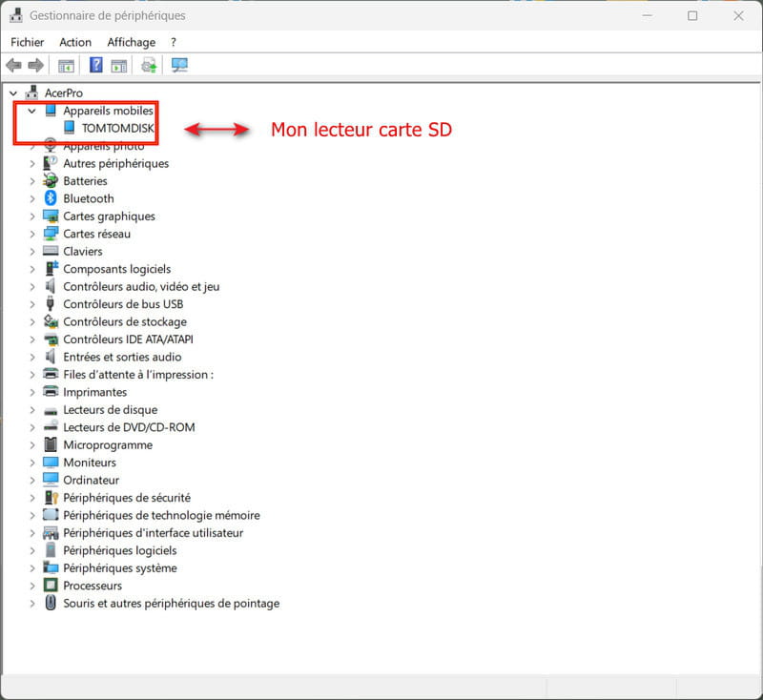This screenshot has height=700, width=763.
Task: Click the Processeurs category icon
Action: (52, 586)
